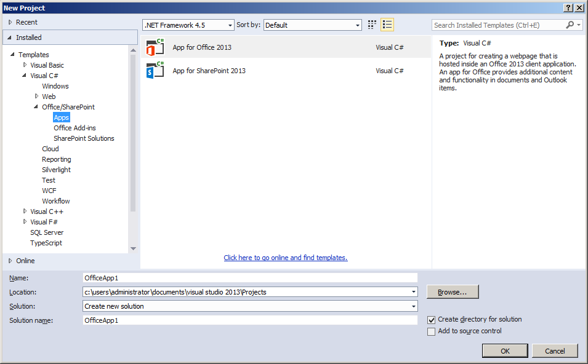Select the SQL Server category
Image resolution: width=588 pixels, height=364 pixels.
[x=47, y=232]
